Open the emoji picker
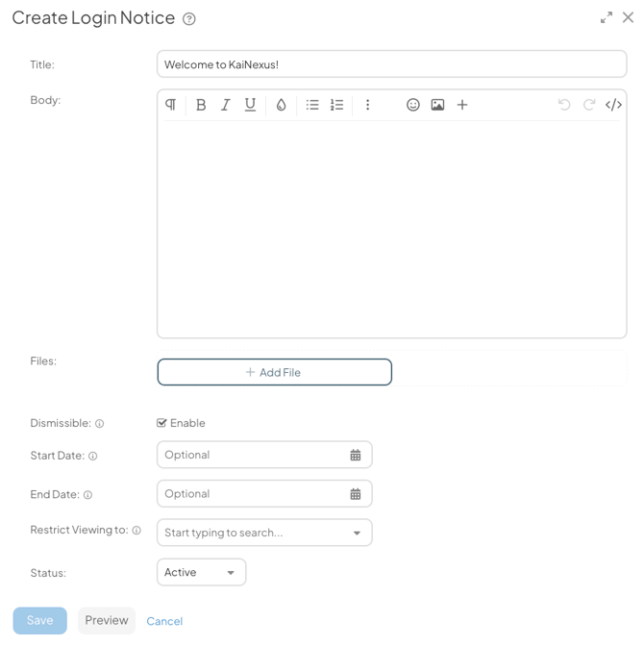 click(412, 105)
